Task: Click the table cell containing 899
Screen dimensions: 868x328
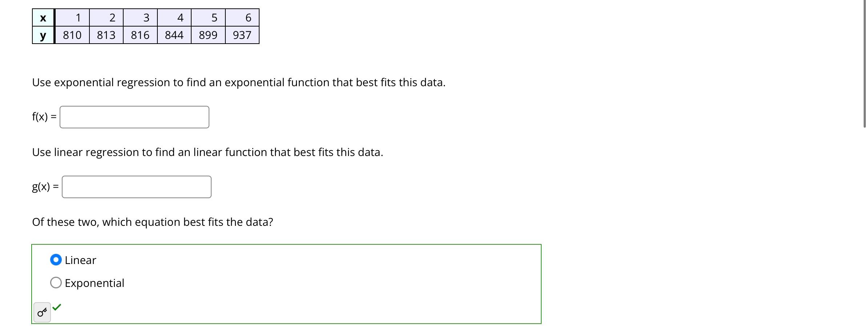Action: (x=208, y=35)
